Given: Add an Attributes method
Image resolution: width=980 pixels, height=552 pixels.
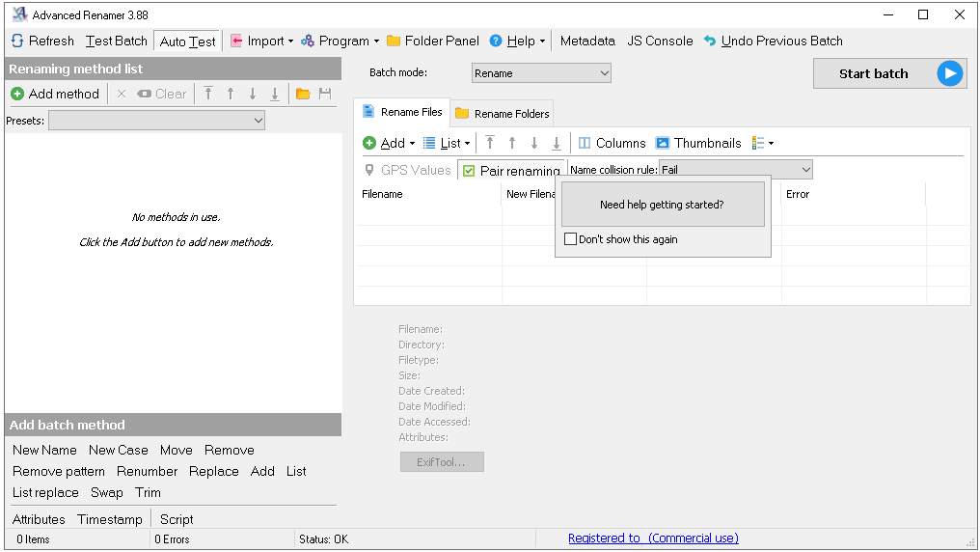Looking at the screenshot, I should click(x=39, y=519).
